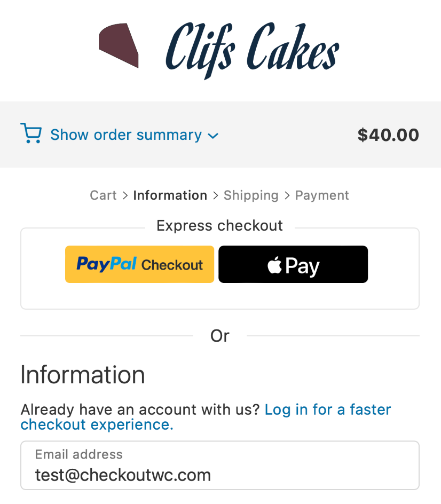This screenshot has width=441, height=504.
Task: Click the Information section heading
Action: [x=83, y=375]
